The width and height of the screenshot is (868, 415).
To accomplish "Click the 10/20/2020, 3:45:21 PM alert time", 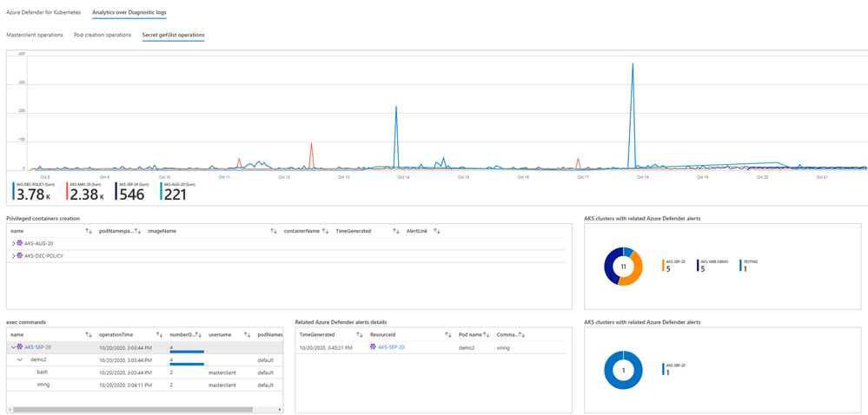I will click(x=324, y=347).
